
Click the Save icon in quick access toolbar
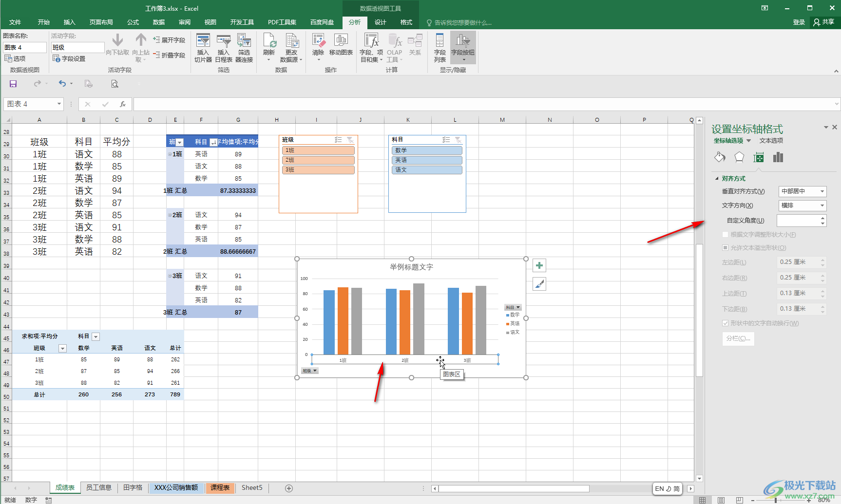tap(13, 84)
